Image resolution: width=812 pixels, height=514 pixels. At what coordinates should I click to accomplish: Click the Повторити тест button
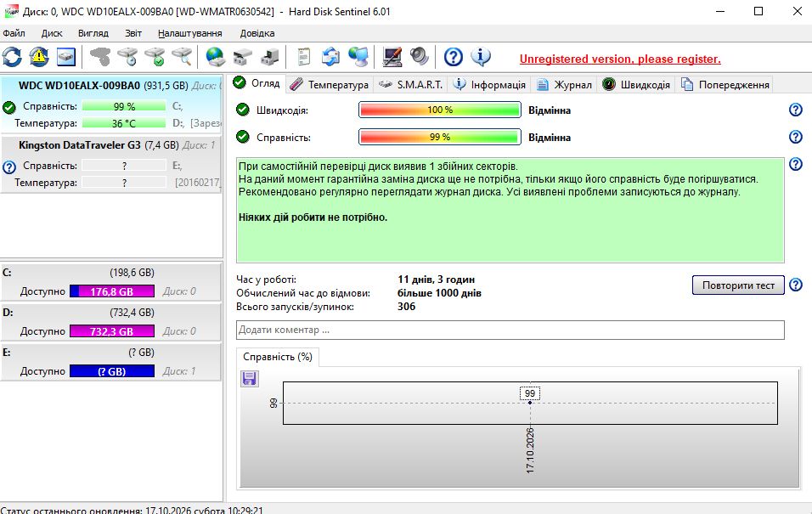coord(738,285)
